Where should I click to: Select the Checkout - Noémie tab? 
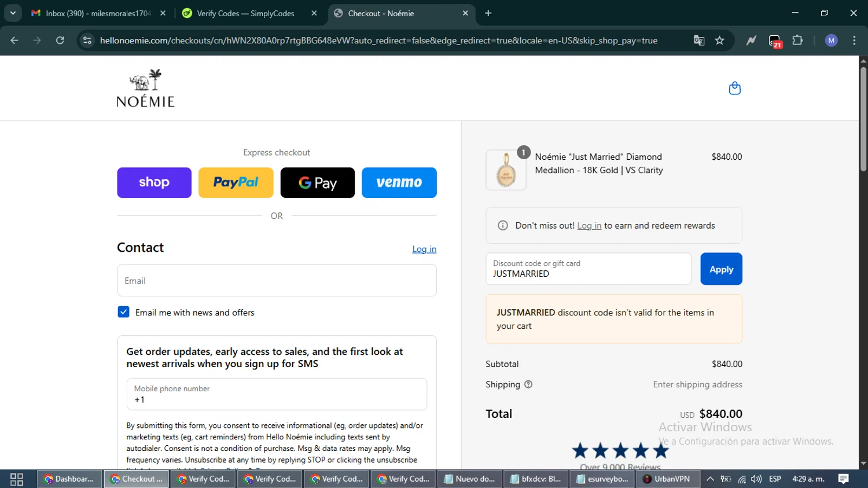click(401, 13)
